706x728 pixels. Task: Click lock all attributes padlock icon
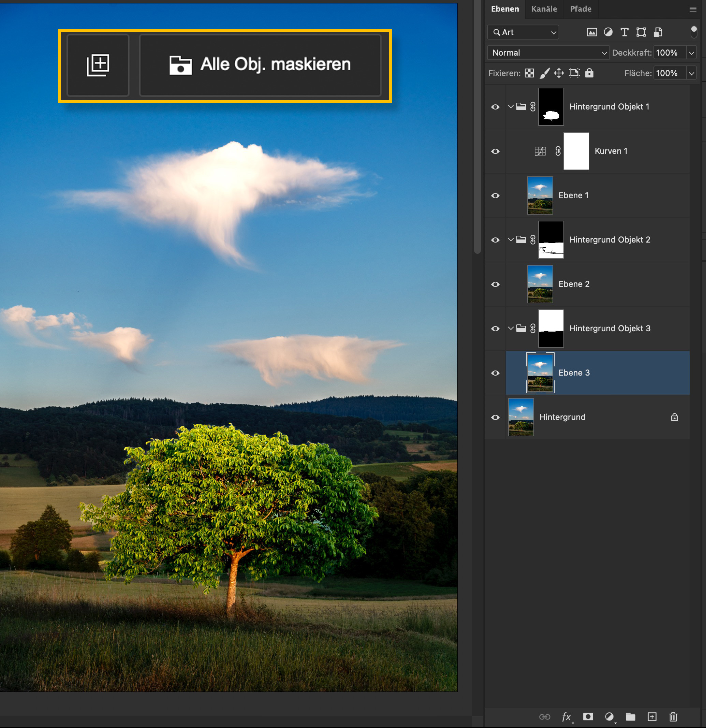pyautogui.click(x=589, y=73)
